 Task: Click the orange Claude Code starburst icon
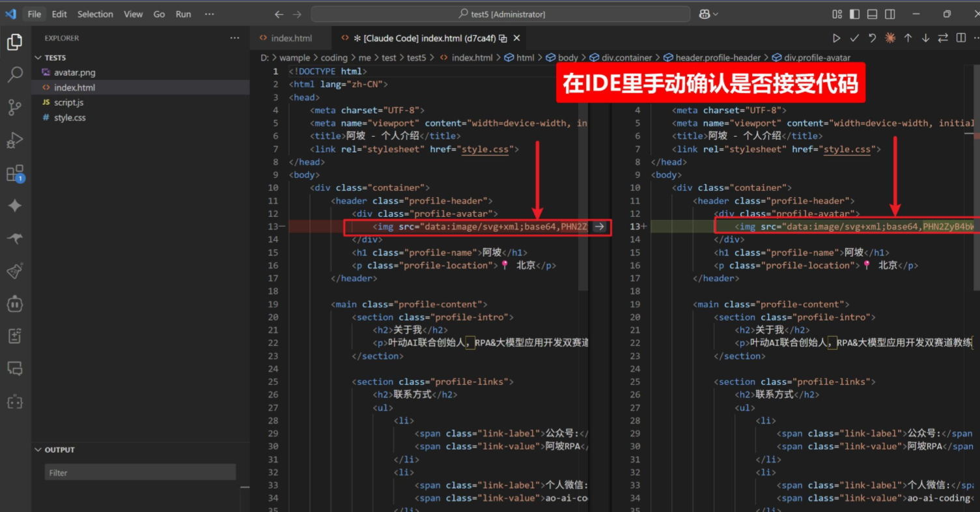pyautogui.click(x=890, y=38)
